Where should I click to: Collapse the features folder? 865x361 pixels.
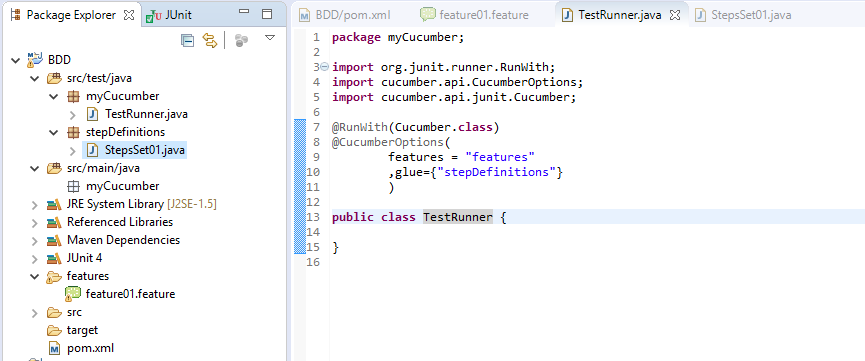pos(35,276)
